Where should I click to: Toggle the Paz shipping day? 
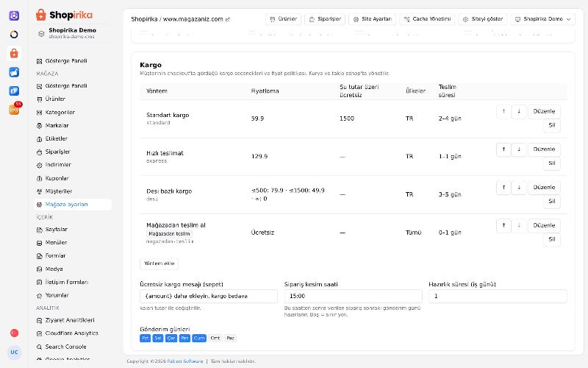(x=230, y=339)
